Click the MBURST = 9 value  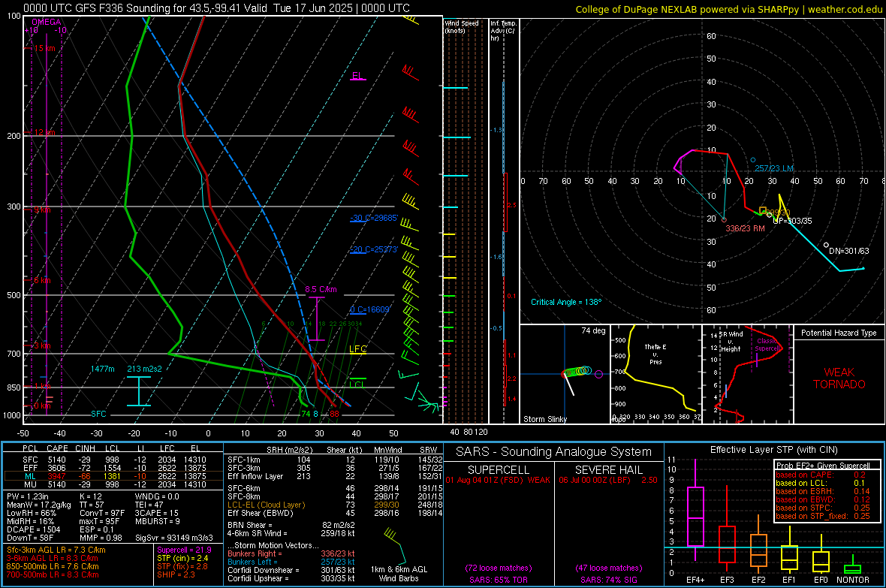(x=157, y=520)
